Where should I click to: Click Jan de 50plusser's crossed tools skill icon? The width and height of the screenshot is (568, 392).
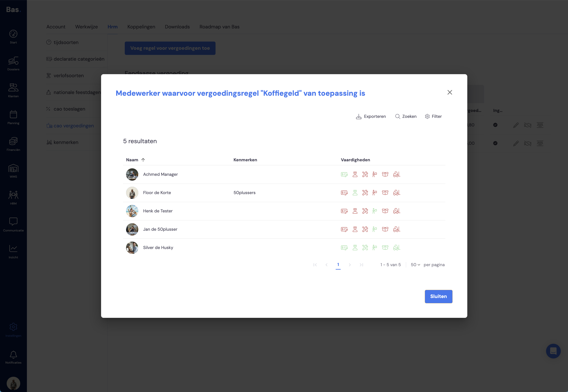click(x=365, y=229)
